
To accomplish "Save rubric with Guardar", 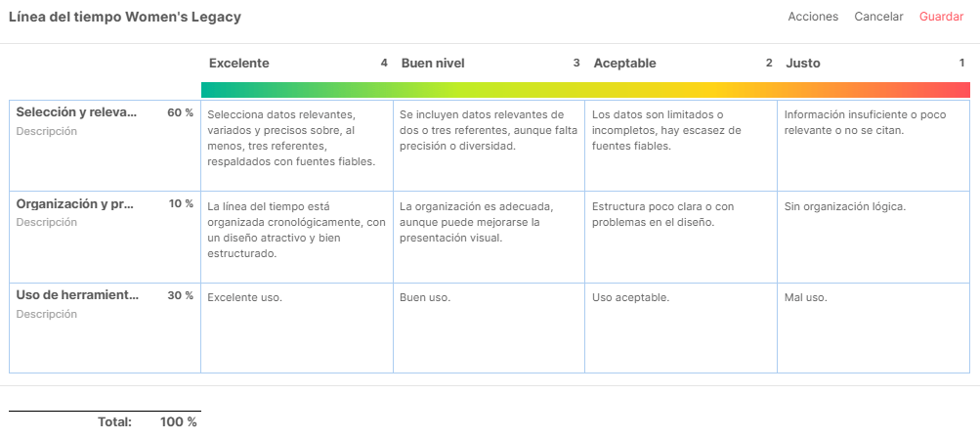I will click(x=941, y=17).
